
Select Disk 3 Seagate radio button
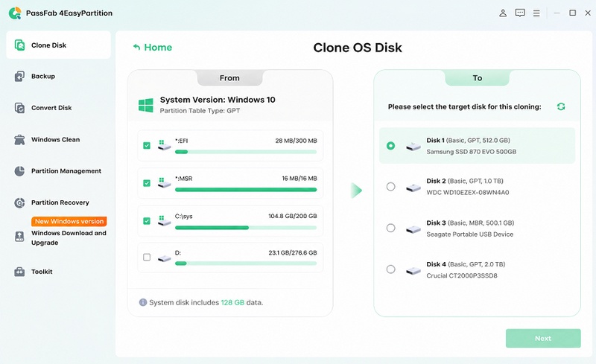coord(390,228)
